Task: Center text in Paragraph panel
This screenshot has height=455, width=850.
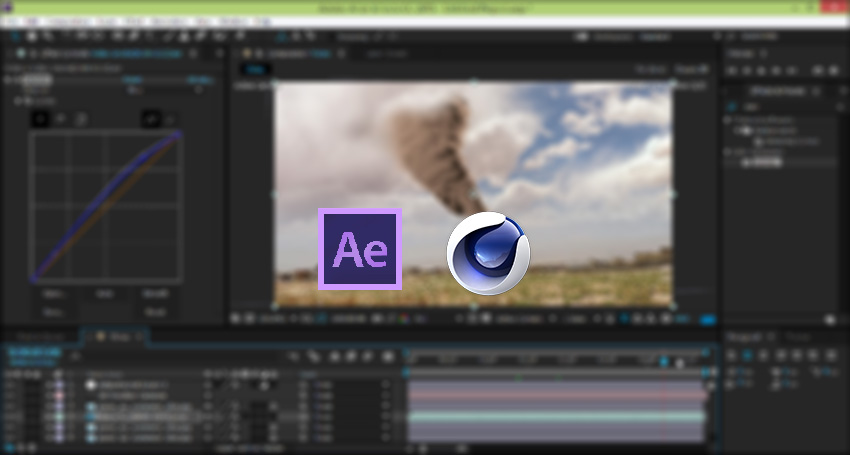Action: (748, 355)
